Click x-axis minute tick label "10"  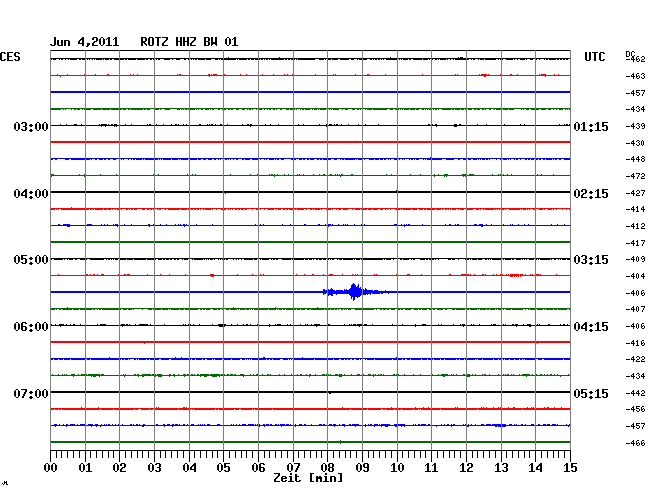397,468
